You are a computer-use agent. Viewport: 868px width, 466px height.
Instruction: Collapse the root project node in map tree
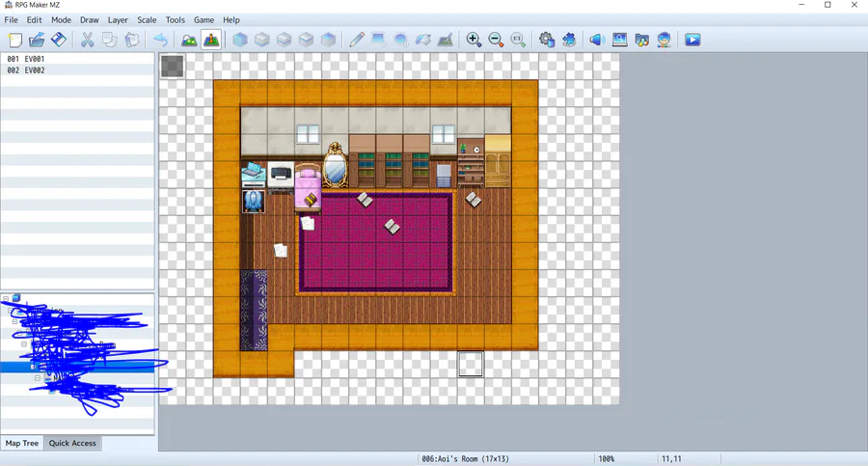coord(6,299)
